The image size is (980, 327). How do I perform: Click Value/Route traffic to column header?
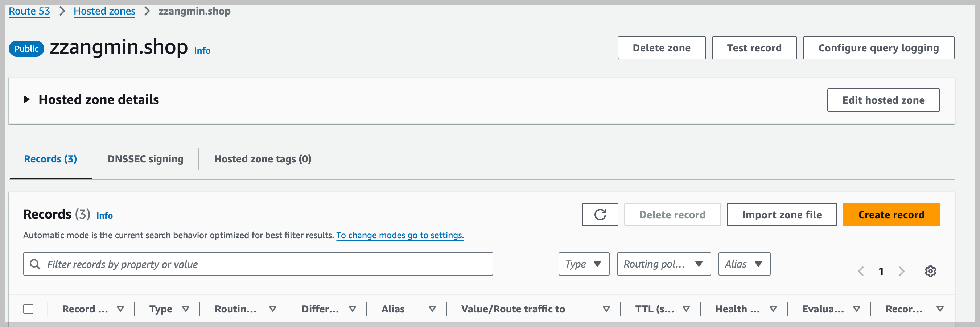coord(513,309)
